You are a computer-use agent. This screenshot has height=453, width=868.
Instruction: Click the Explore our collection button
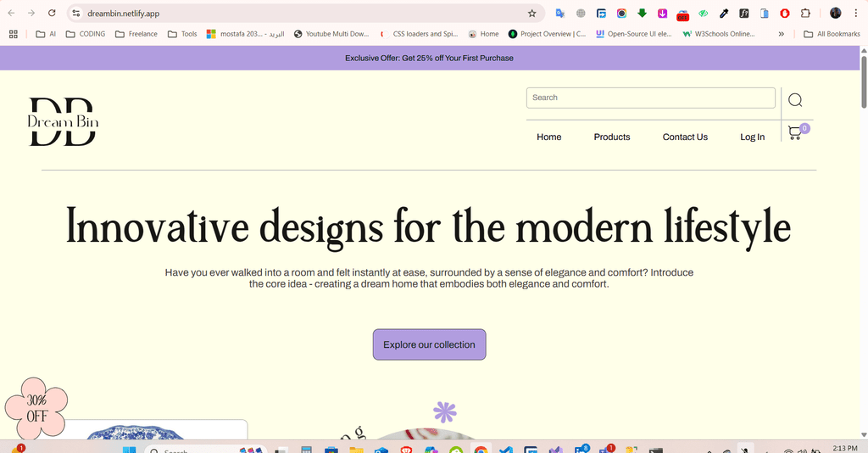point(429,344)
